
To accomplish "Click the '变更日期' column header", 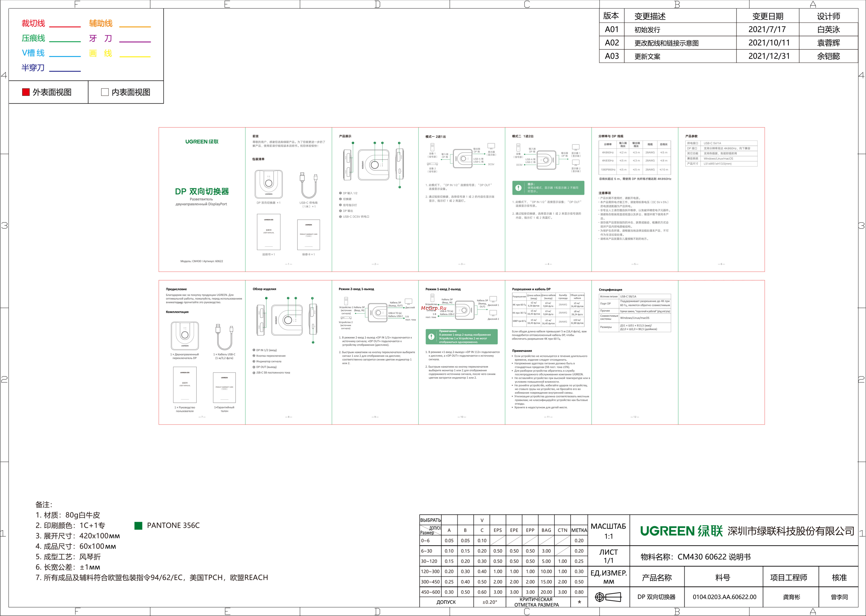I will click(768, 16).
